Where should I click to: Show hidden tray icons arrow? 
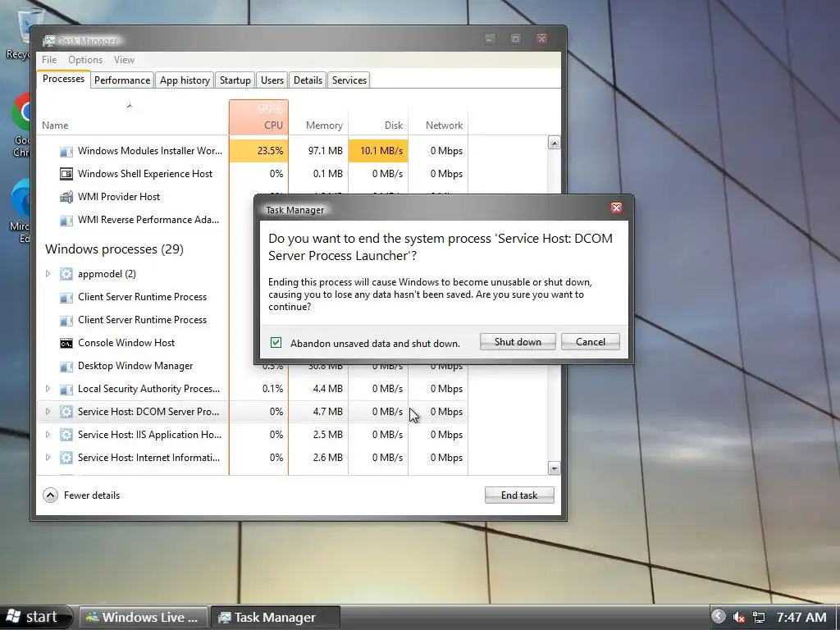[719, 617]
